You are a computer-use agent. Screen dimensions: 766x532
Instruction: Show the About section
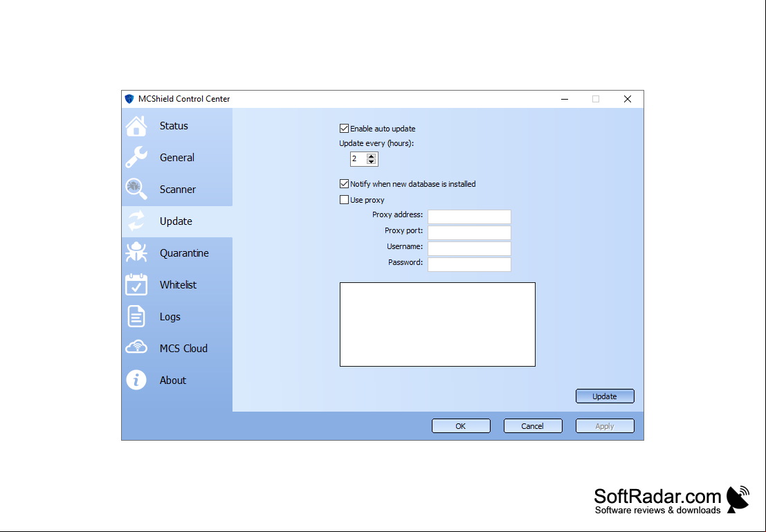(x=177, y=380)
